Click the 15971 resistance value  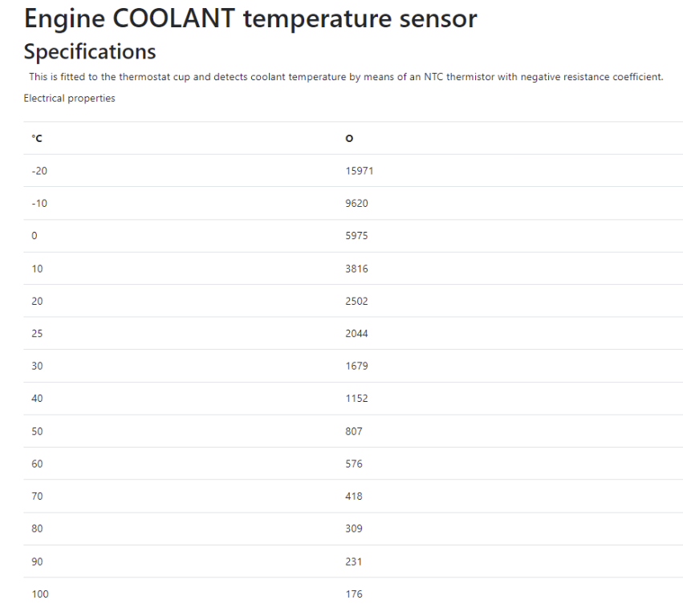click(360, 171)
